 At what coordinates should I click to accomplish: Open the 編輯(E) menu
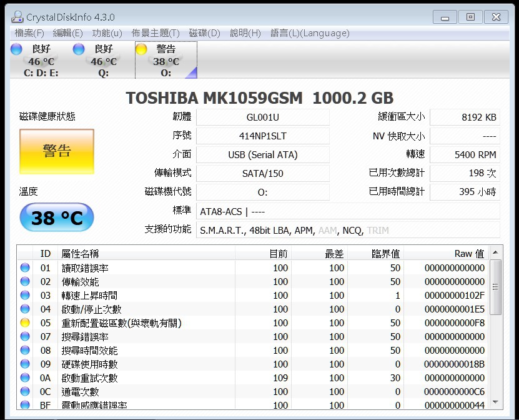pos(68,33)
